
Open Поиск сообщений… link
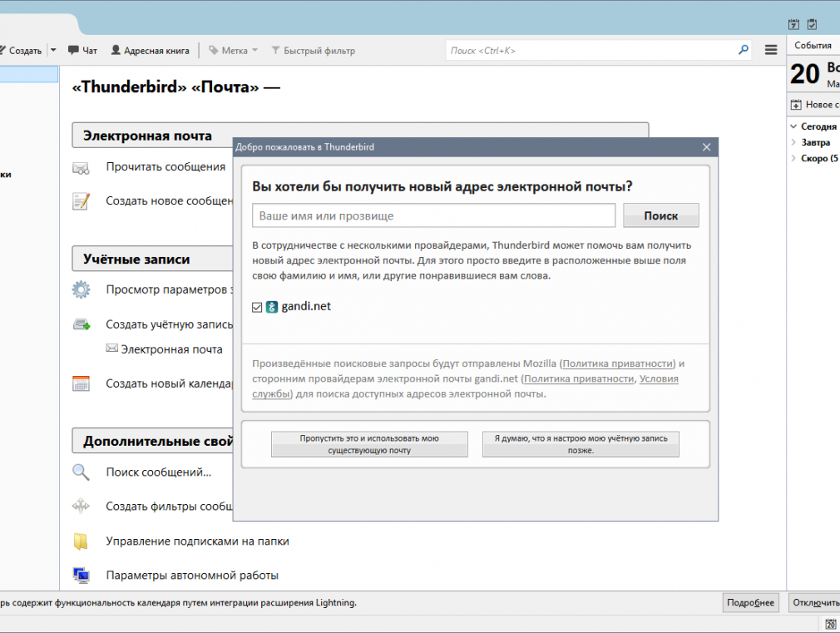coord(159,472)
